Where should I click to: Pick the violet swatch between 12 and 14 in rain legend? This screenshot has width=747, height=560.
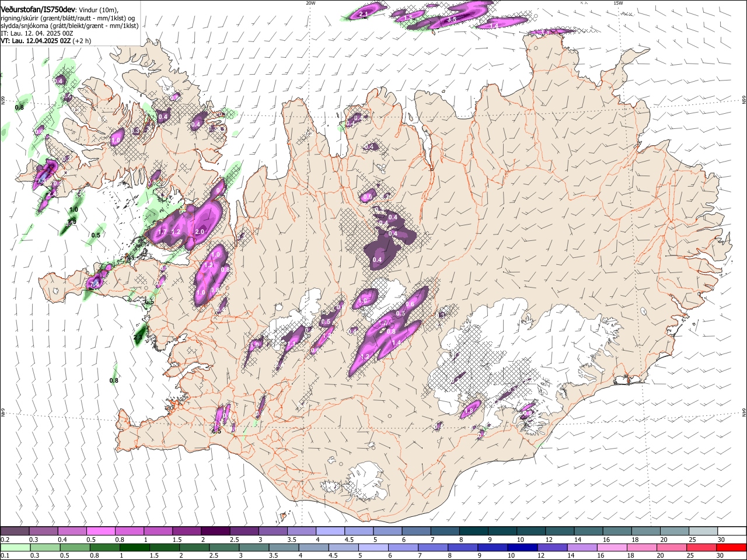552,547
